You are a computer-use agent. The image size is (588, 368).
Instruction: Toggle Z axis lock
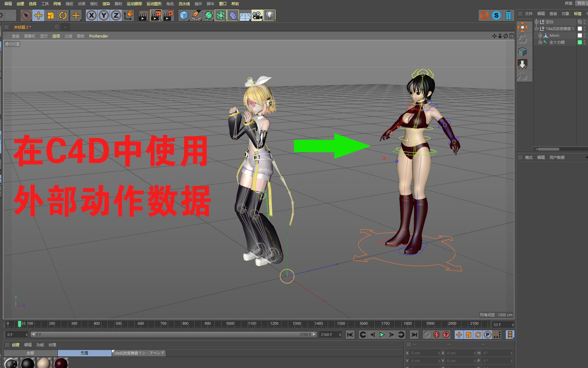pyautogui.click(x=116, y=15)
